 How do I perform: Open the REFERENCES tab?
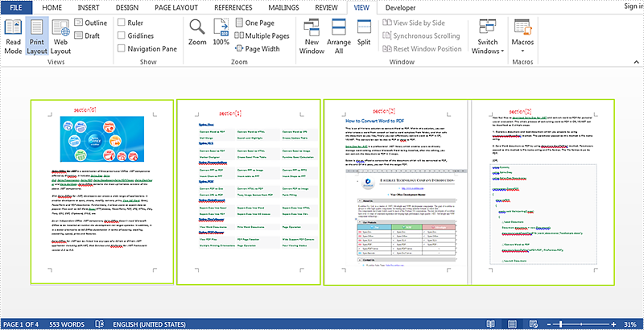pyautogui.click(x=233, y=7)
